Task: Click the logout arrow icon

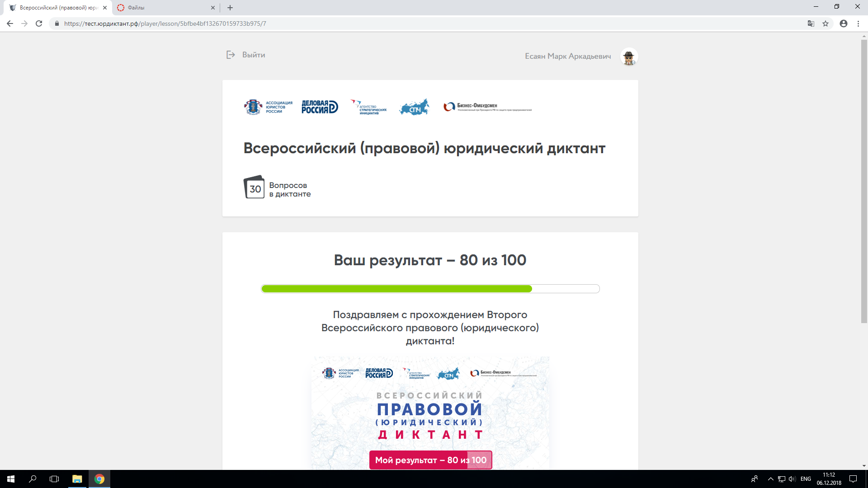Action: pos(231,55)
